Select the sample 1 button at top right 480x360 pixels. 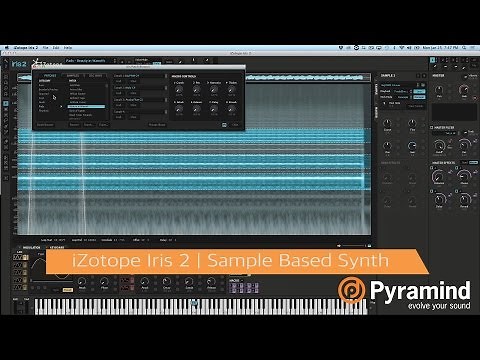[x=433, y=60]
